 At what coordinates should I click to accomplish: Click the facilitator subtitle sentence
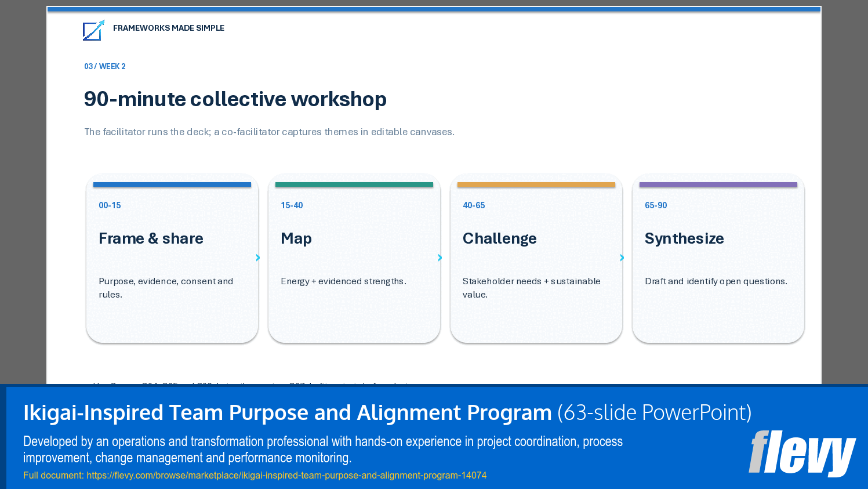pyautogui.click(x=270, y=132)
